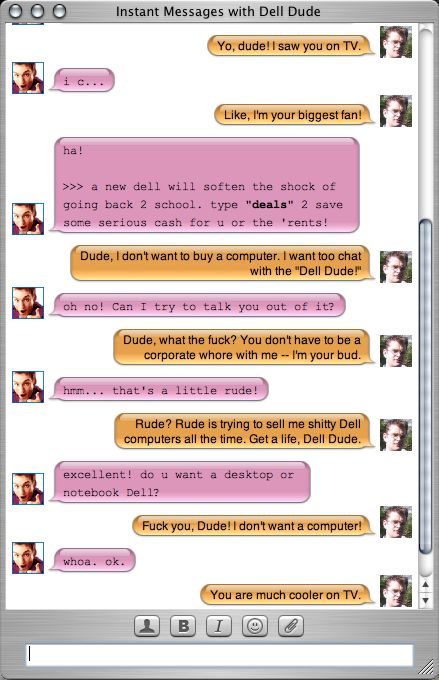Screen dimensions: 439x680
Task: Click 'You are much cooler on TV.' bubble
Action: (x=286, y=595)
